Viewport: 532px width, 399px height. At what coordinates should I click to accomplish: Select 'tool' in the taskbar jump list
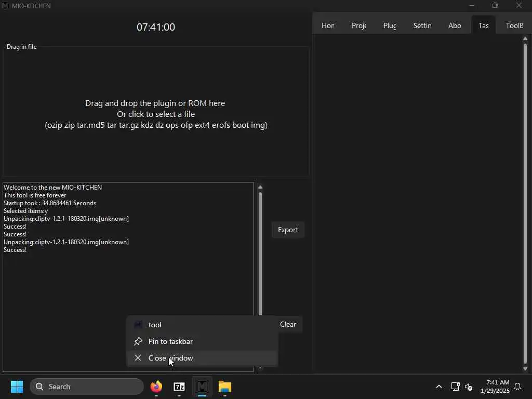(x=203, y=325)
